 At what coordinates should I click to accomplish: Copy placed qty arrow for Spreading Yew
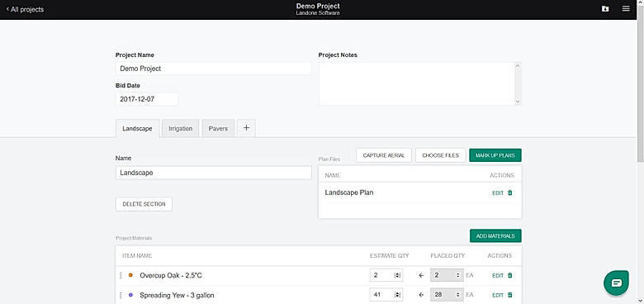pos(421,295)
